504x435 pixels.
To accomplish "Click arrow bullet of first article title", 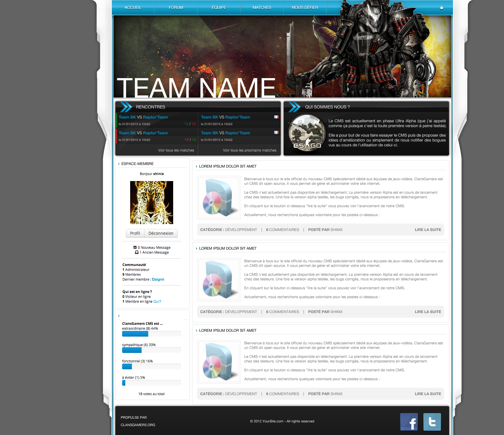I will point(197,166).
